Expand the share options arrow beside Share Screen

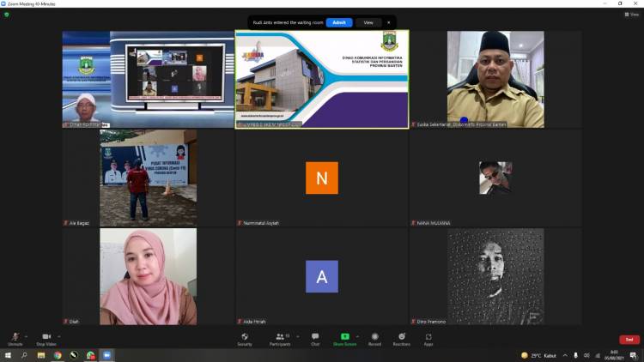(357, 336)
